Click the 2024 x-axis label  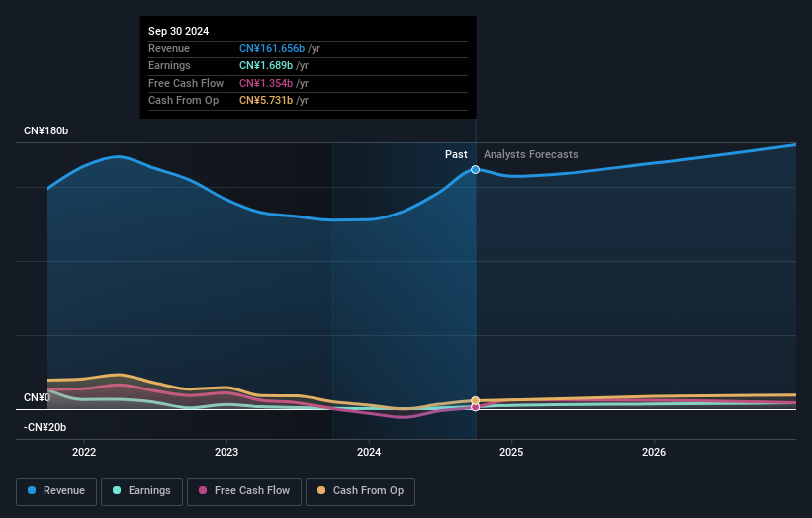[x=369, y=453]
